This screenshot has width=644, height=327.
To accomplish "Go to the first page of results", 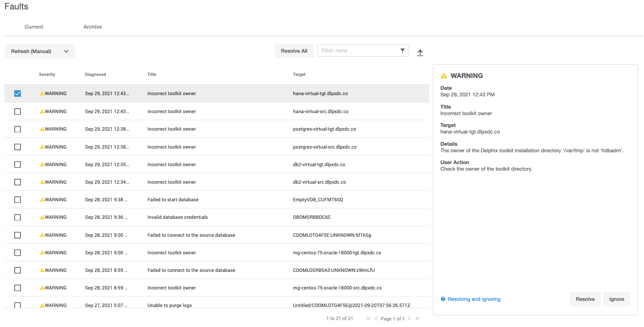I will click(x=368, y=318).
